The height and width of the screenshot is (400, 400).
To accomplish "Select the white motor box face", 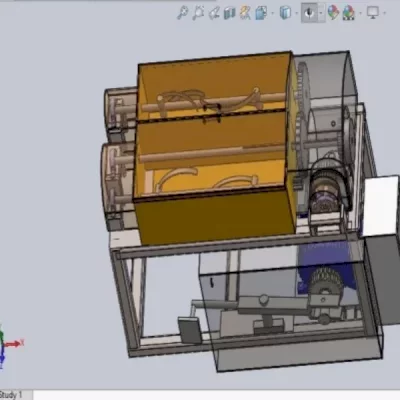I will point(381,206).
